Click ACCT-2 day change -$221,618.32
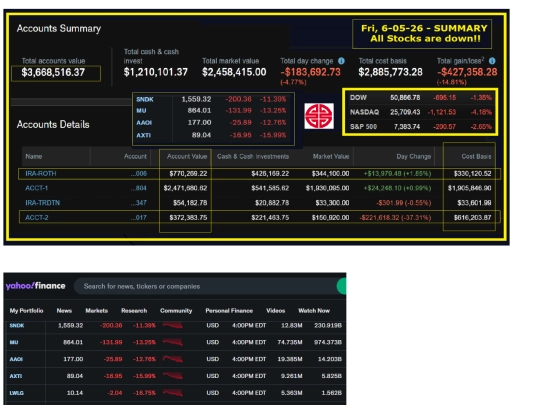The height and width of the screenshot is (405, 540). point(395,218)
